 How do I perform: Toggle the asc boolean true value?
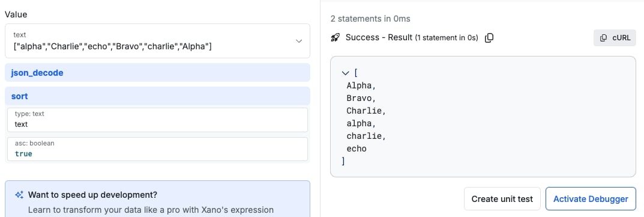click(23, 154)
